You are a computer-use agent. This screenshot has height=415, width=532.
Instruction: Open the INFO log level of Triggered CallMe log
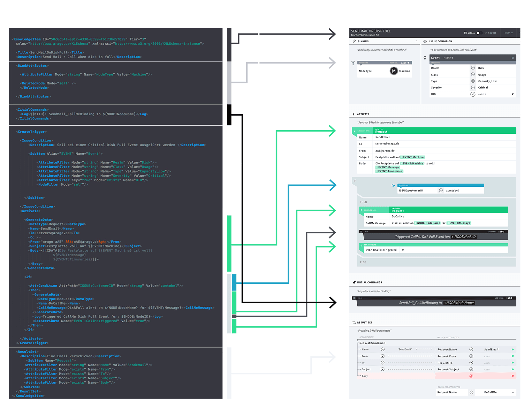[x=501, y=232]
